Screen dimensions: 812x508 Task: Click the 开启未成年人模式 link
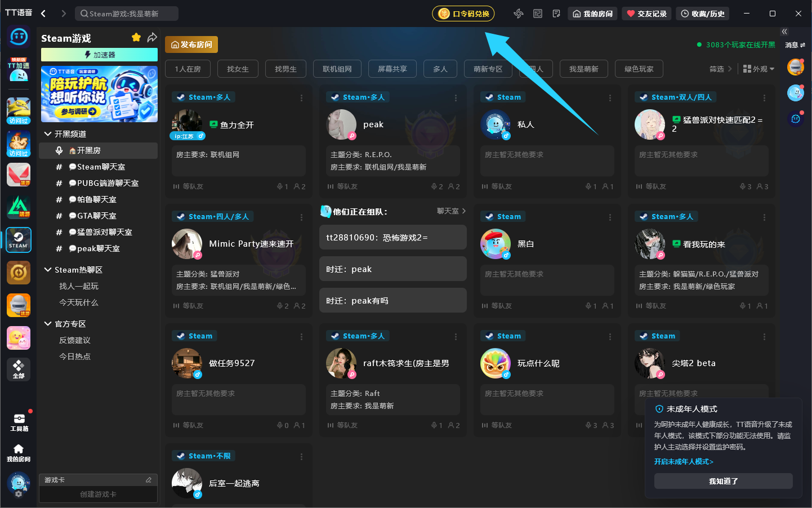point(684,462)
